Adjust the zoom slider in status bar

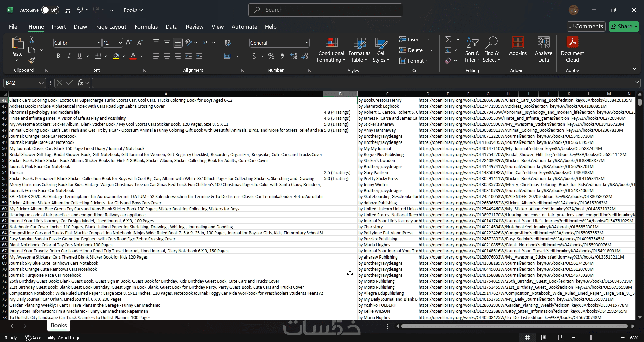(591, 338)
